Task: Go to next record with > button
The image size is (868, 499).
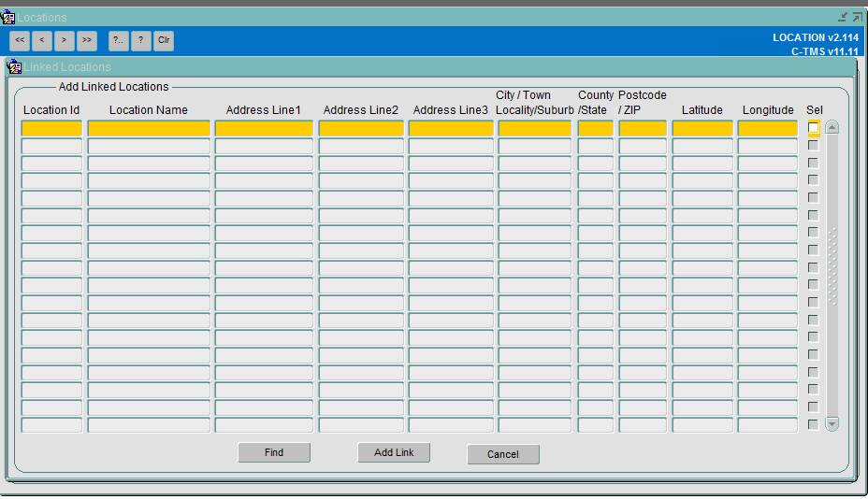Action: pos(65,40)
